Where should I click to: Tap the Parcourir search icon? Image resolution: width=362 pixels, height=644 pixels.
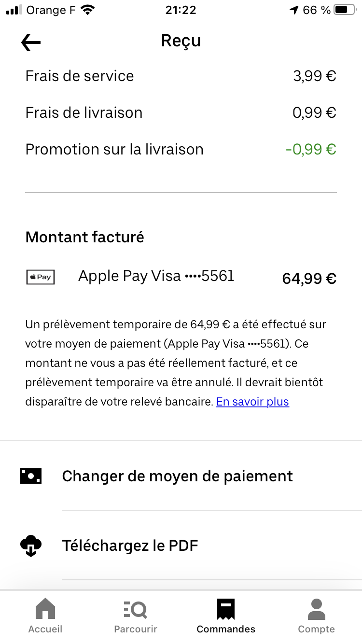(136, 609)
